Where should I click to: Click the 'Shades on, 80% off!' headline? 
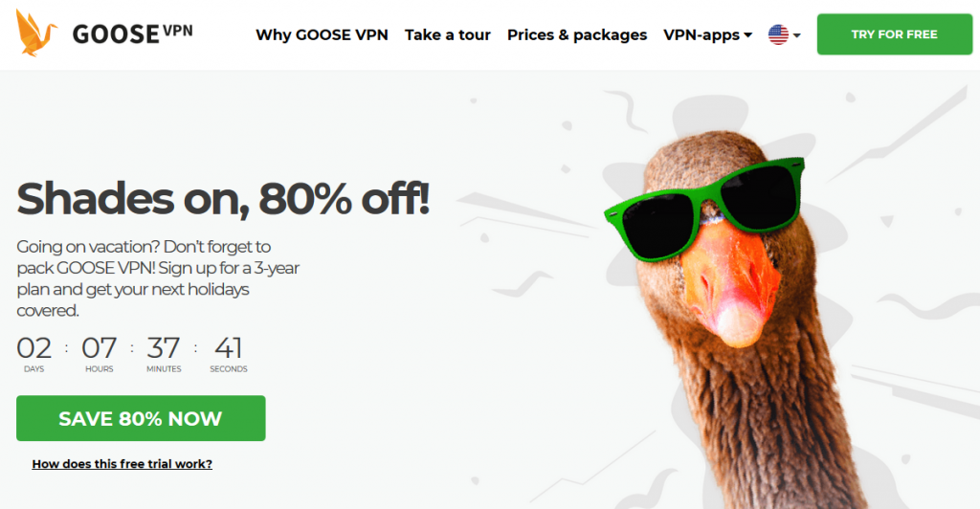tap(223, 199)
